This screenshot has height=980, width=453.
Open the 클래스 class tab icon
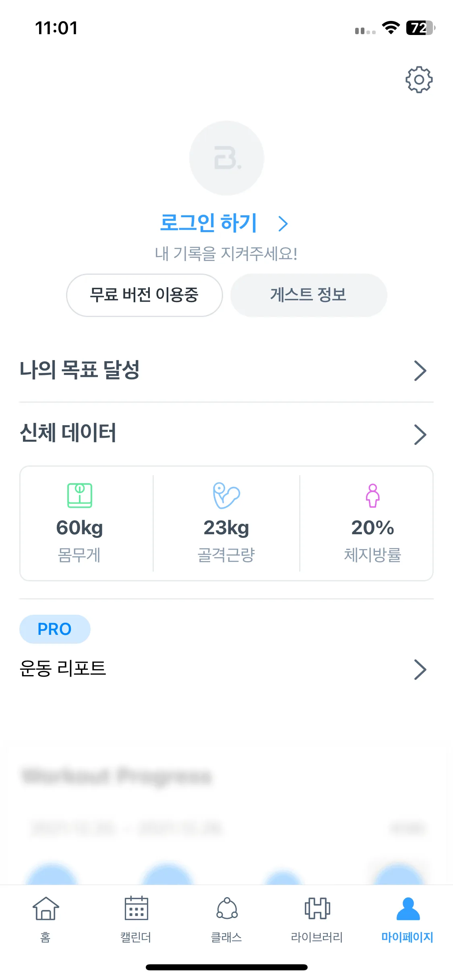pos(227,909)
